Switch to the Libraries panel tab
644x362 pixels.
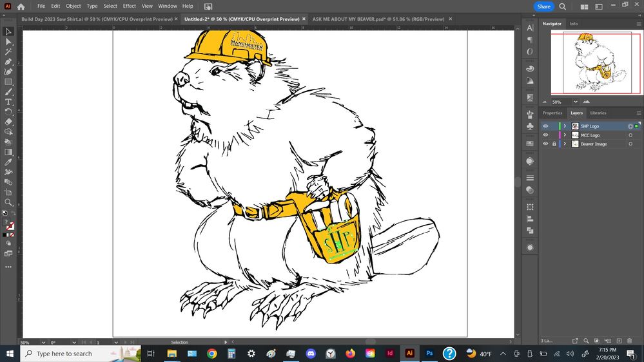[598, 113]
